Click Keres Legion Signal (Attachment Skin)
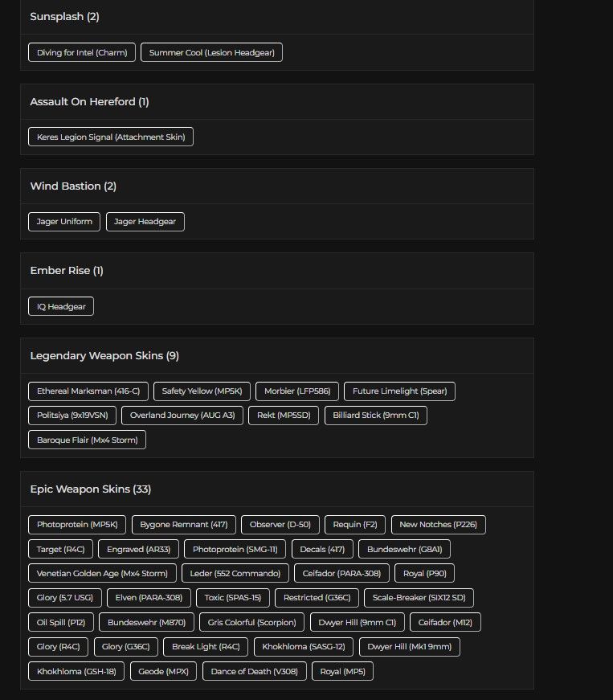Image resolution: width=613 pixels, height=700 pixels. coord(111,137)
